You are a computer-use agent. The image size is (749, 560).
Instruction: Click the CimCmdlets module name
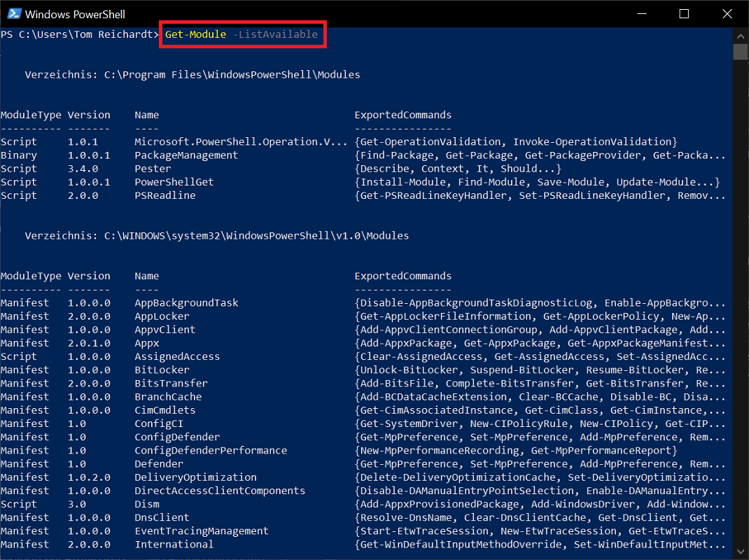pos(164,410)
